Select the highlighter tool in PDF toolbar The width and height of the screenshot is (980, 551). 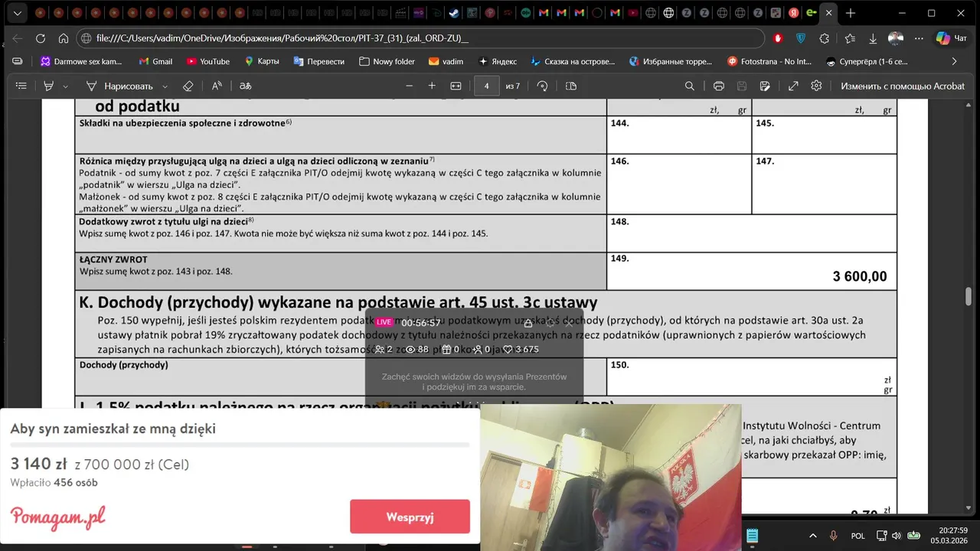pyautogui.click(x=49, y=86)
